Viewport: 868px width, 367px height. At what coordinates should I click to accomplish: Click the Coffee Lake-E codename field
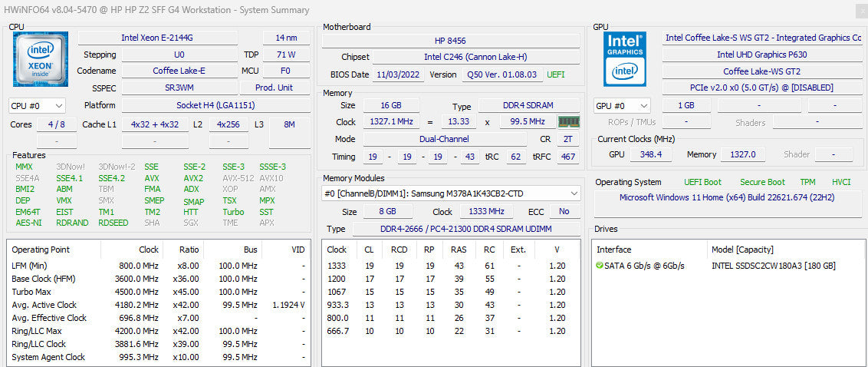click(179, 71)
